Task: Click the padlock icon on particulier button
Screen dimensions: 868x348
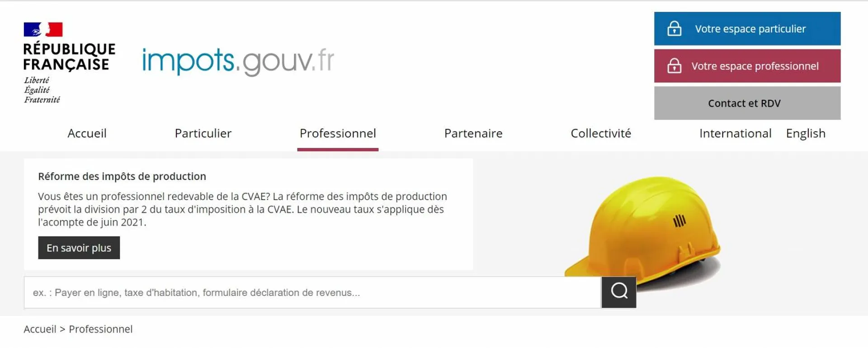Action: coord(674,28)
